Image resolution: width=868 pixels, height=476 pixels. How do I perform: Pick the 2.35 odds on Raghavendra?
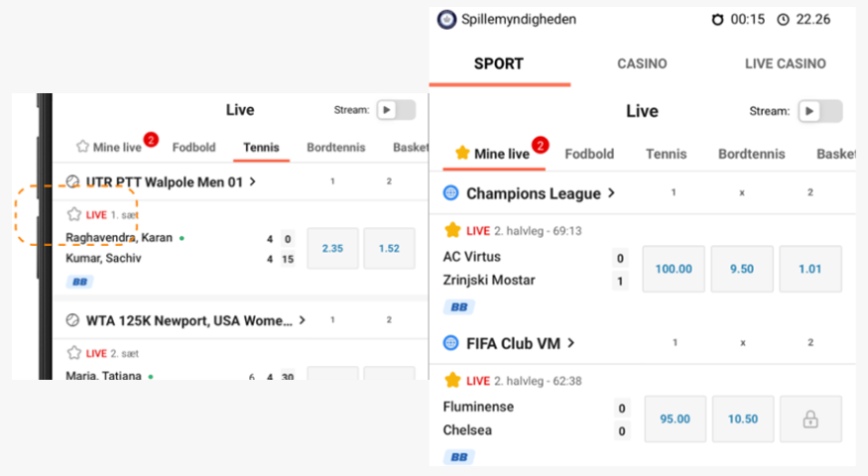click(332, 249)
